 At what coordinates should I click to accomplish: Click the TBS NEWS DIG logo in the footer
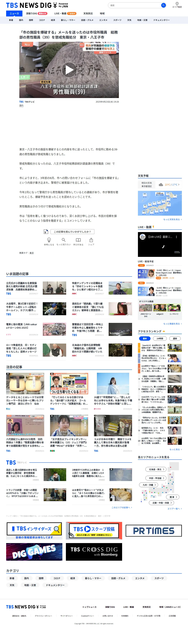[x=26, y=607]
